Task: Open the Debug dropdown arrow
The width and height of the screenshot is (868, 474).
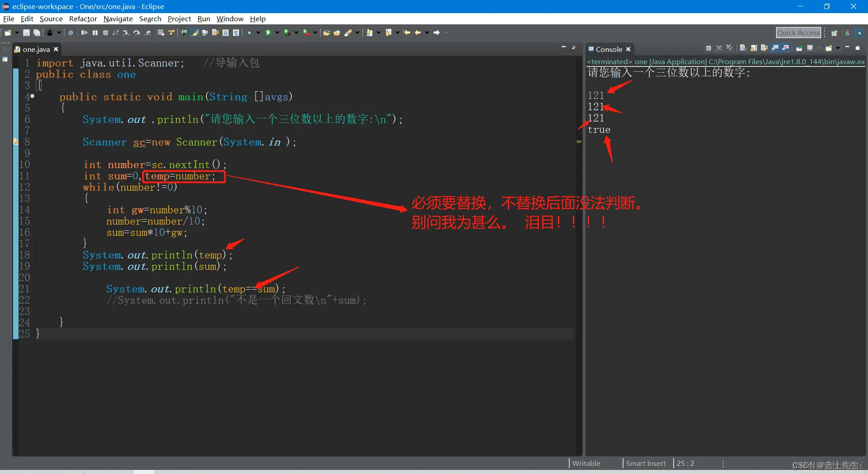Action: pyautogui.click(x=258, y=33)
